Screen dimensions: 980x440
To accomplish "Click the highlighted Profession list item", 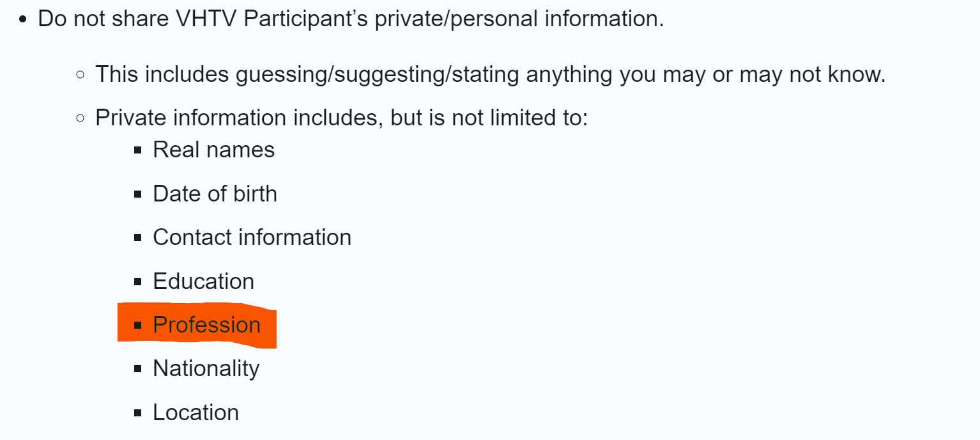I will pos(206,325).
